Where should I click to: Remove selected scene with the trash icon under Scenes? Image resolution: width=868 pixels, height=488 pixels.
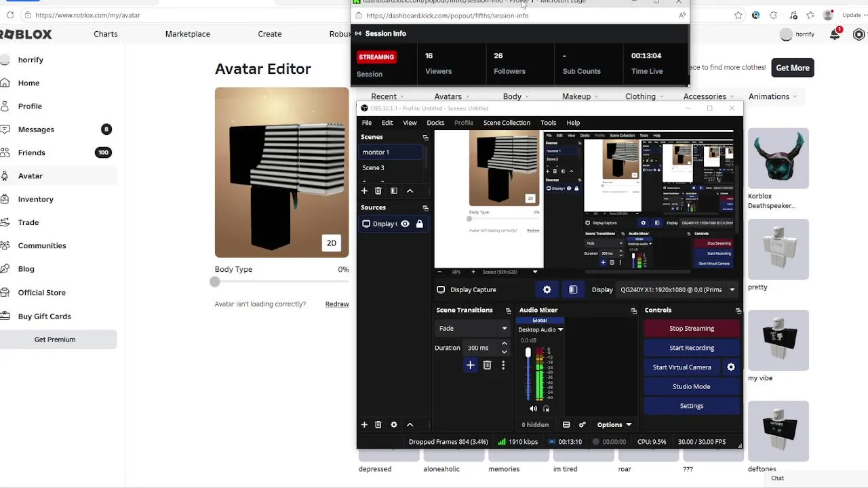(378, 191)
